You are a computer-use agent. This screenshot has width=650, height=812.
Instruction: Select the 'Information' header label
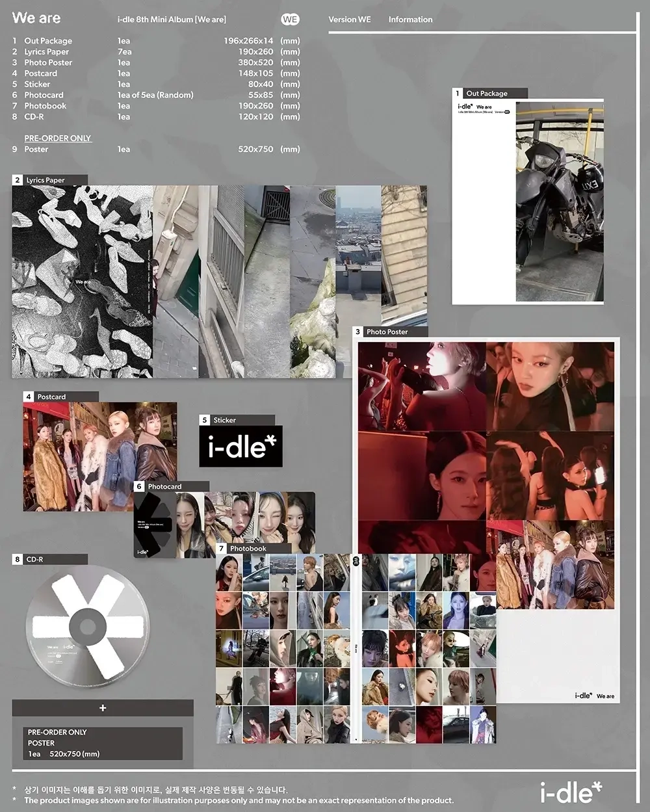[410, 20]
